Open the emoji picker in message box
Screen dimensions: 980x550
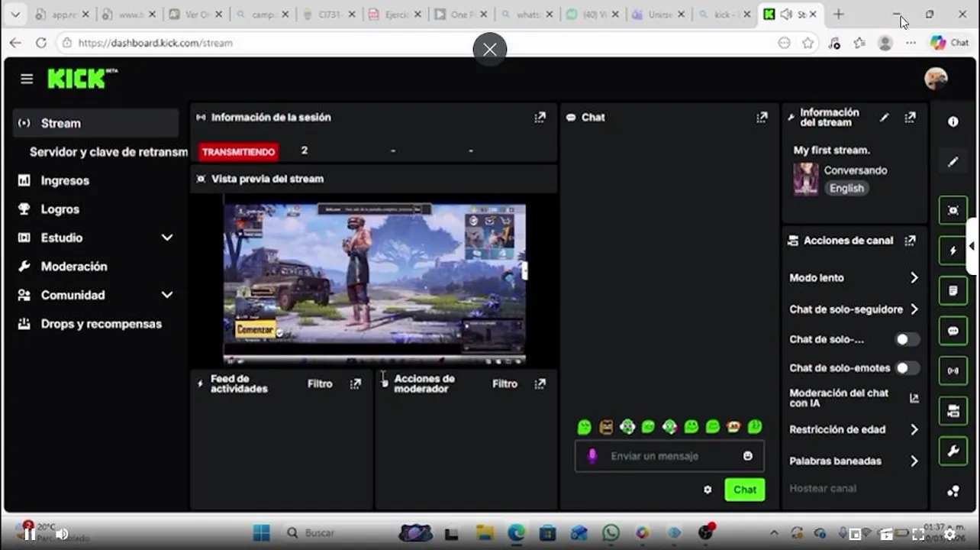(748, 456)
